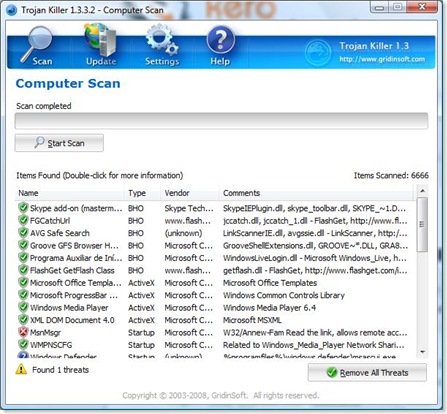
Task: Click the shield icon for Microsoft Office Templates
Action: coord(23,282)
